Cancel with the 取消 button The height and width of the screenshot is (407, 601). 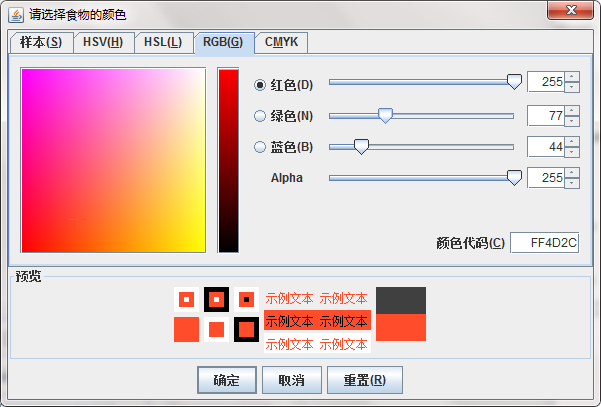(292, 380)
